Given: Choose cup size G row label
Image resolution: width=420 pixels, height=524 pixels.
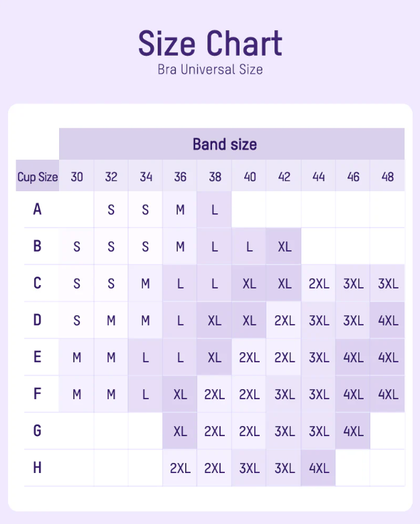Looking at the screenshot, I should click(38, 431).
